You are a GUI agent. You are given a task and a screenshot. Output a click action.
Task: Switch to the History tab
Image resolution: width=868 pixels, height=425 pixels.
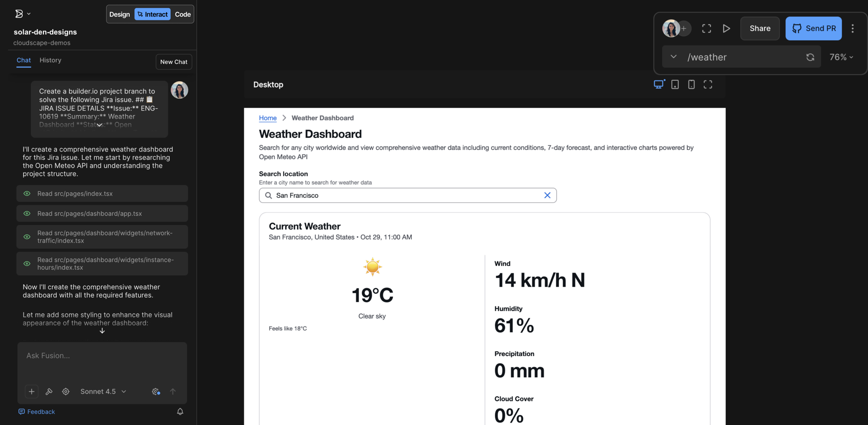[x=50, y=60]
